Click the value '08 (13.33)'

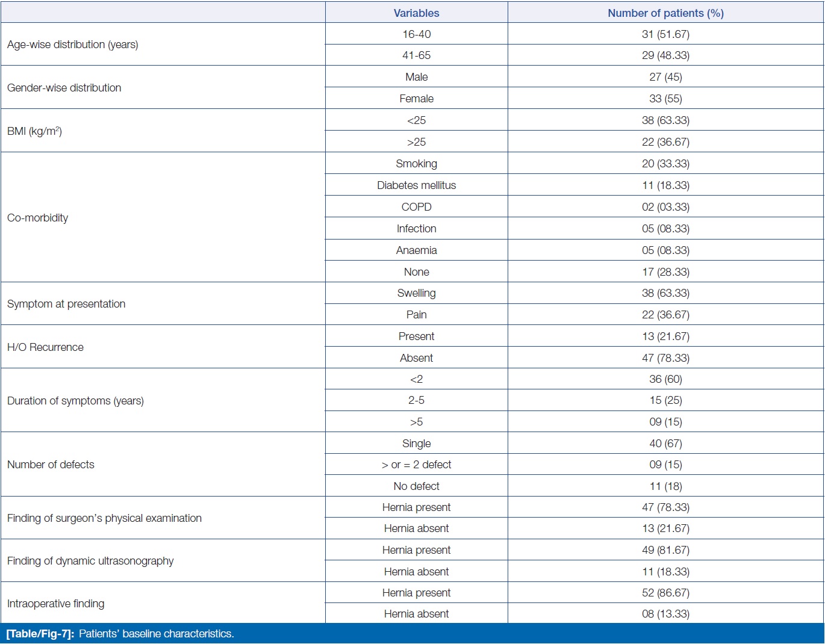pyautogui.click(x=665, y=614)
